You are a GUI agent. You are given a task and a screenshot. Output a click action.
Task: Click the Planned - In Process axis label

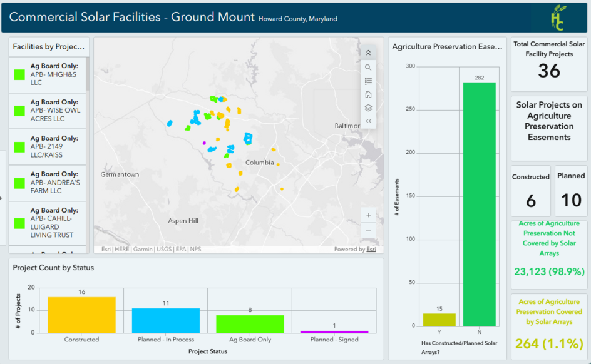click(166, 340)
